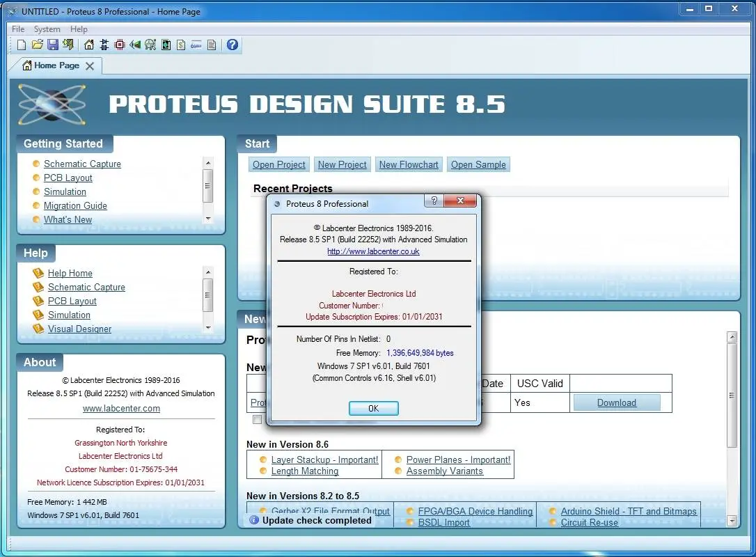Click the Free Memory bytes value in dialog
756x557 pixels.
tap(420, 353)
